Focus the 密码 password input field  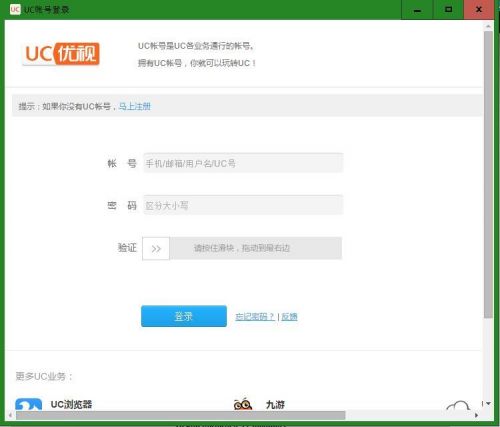pyautogui.click(x=243, y=205)
